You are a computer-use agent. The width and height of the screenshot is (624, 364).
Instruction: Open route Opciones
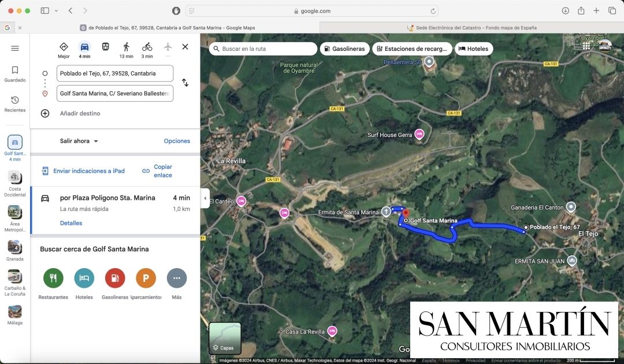(x=177, y=141)
